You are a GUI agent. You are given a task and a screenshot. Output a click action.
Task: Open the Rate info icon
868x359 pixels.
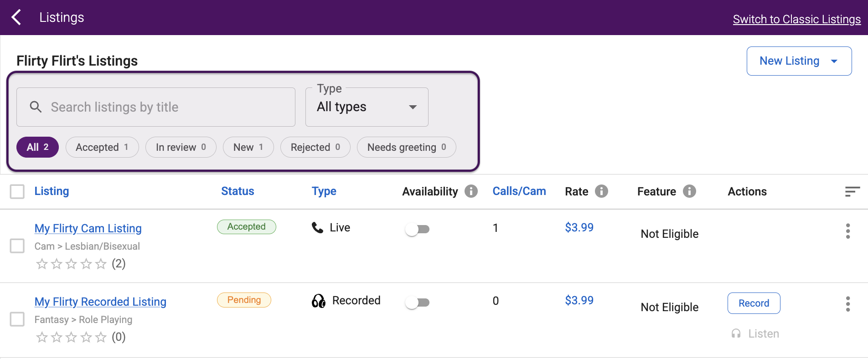[x=601, y=191]
